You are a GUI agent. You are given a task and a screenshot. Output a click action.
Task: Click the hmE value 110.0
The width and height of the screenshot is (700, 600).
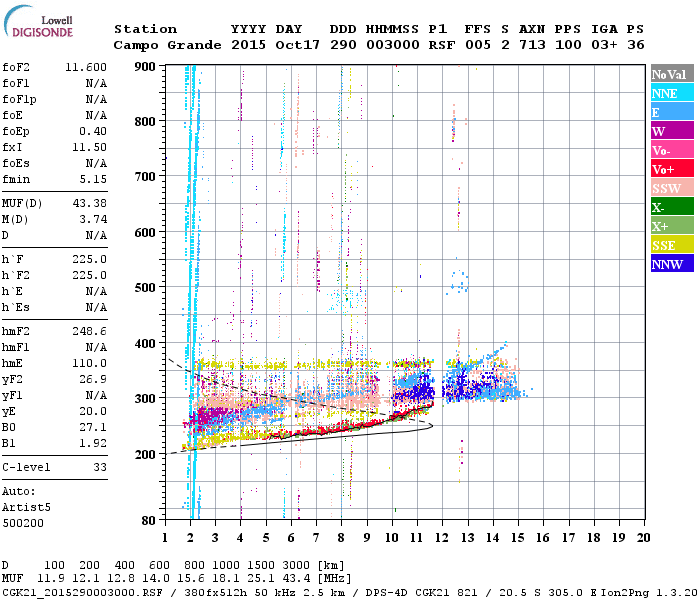click(x=89, y=363)
